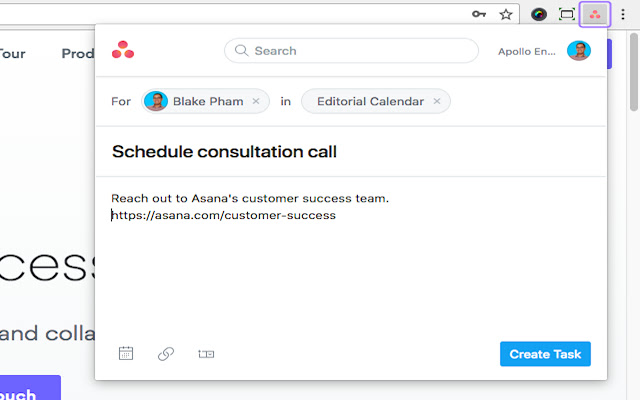Click the Create Task button

pyautogui.click(x=545, y=354)
